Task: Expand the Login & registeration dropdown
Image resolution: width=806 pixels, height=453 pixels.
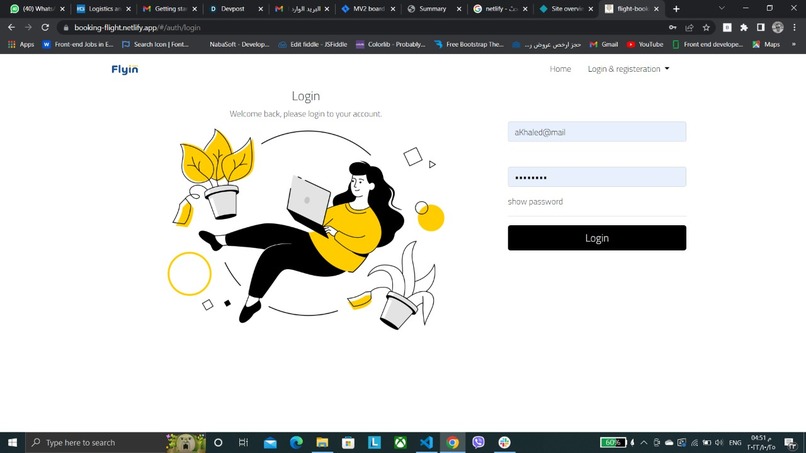Action: pyautogui.click(x=628, y=69)
